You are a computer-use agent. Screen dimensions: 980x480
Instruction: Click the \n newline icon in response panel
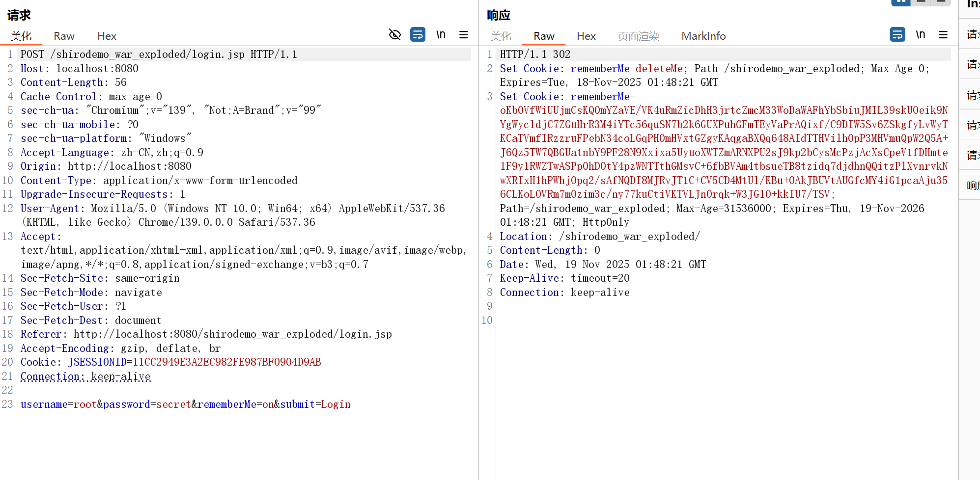(920, 35)
